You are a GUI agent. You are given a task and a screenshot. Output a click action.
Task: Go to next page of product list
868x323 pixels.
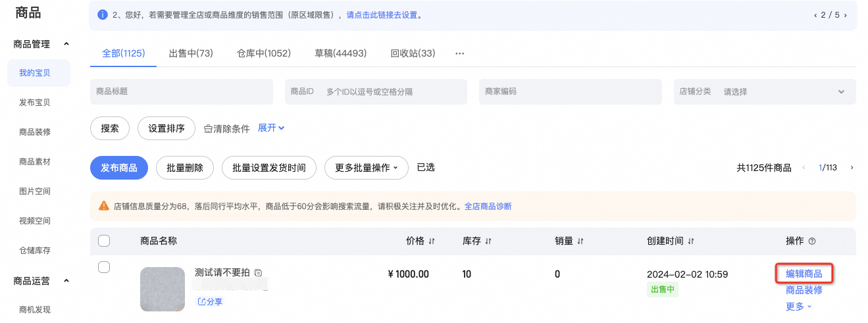(x=852, y=168)
